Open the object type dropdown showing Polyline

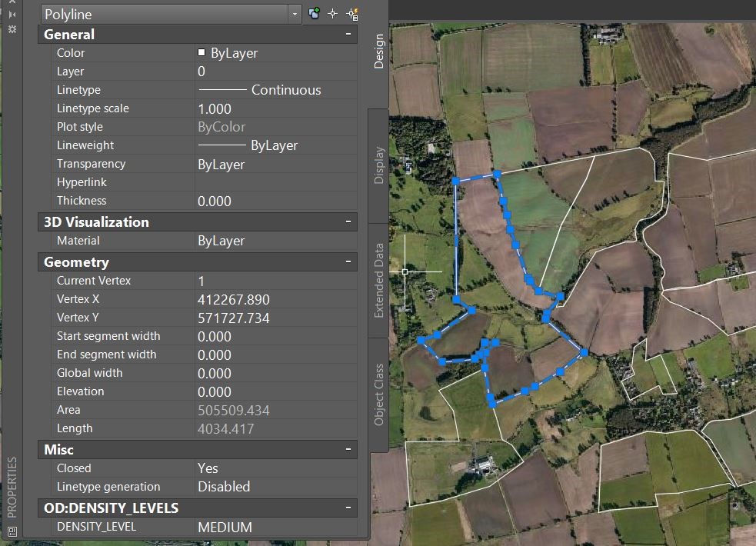172,15
